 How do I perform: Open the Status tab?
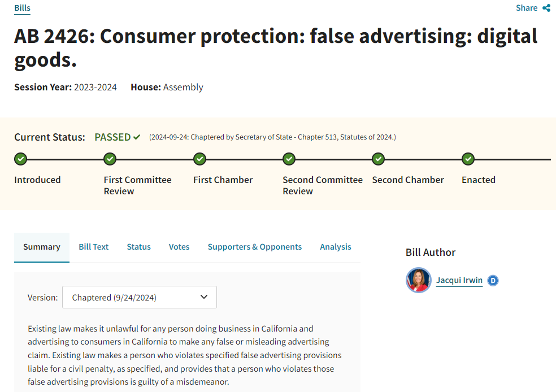point(138,247)
